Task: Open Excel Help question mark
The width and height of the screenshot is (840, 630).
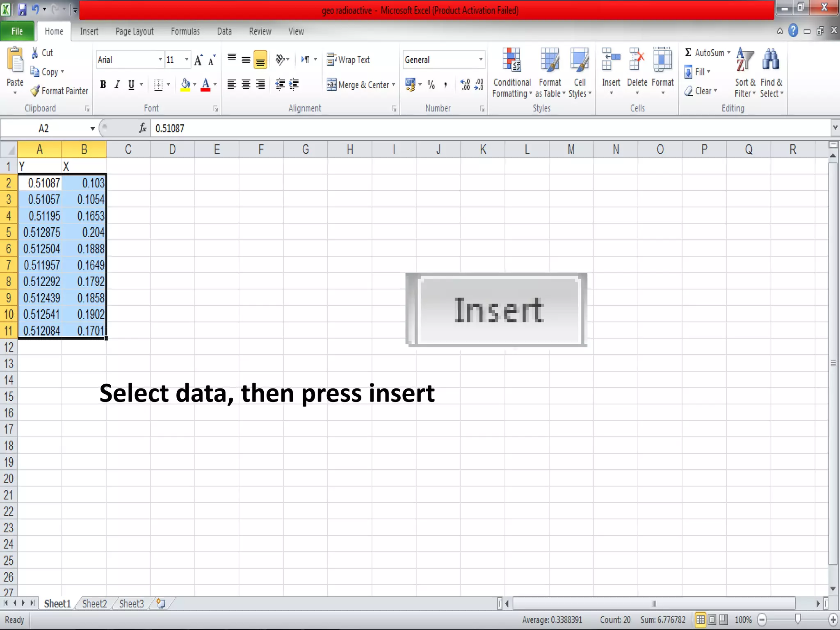Action: click(793, 31)
